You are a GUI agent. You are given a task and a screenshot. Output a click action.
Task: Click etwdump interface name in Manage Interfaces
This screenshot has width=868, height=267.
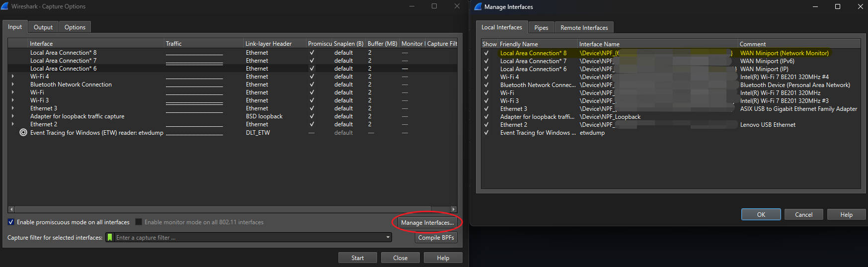(592, 133)
